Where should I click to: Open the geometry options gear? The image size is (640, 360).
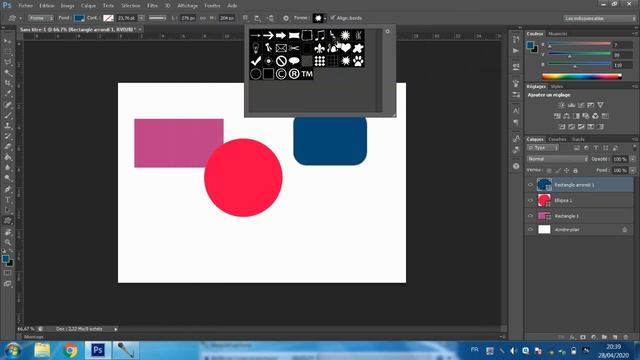[286, 18]
